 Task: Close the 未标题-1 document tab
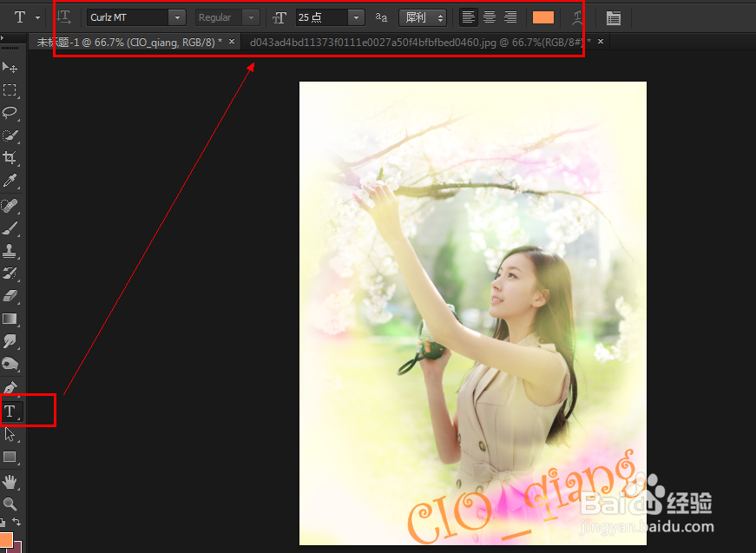[x=232, y=42]
